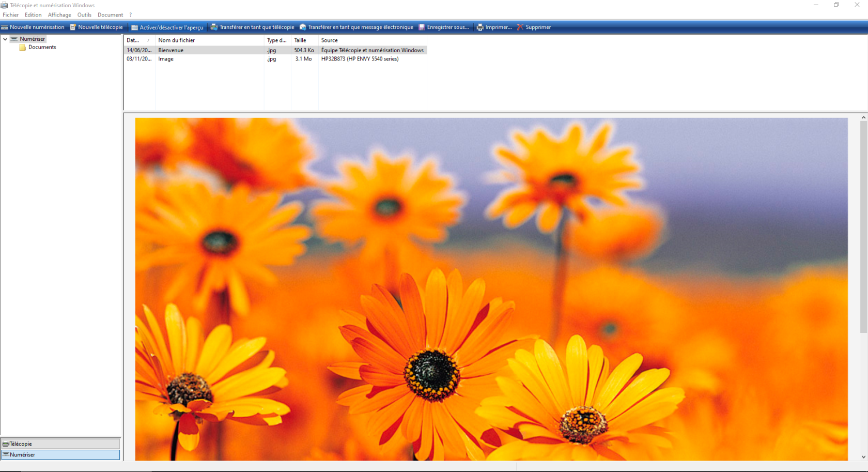The width and height of the screenshot is (868, 472).
Task: Click the 504.3 Ko size cell
Action: pos(304,50)
